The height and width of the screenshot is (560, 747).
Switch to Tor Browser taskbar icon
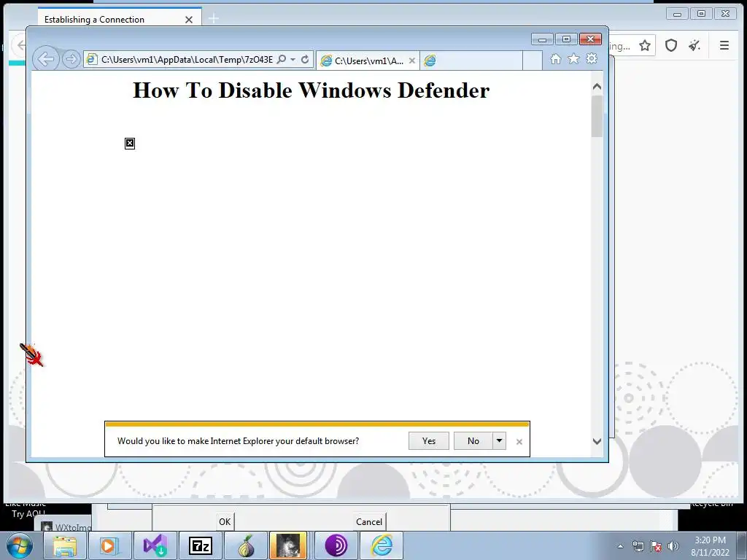[336, 545]
